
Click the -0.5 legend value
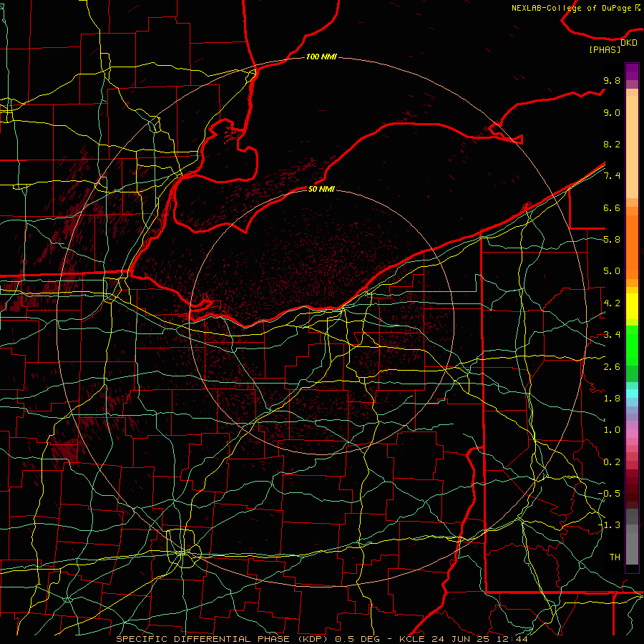(x=609, y=494)
